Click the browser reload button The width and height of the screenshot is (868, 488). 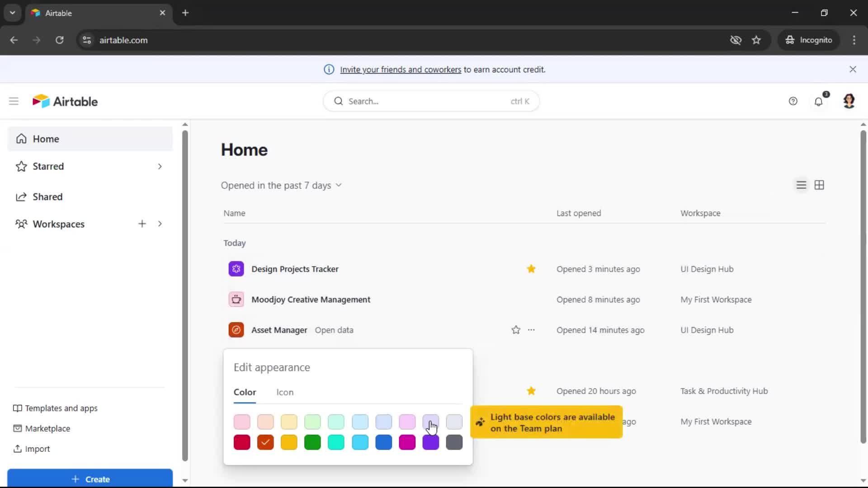59,40
